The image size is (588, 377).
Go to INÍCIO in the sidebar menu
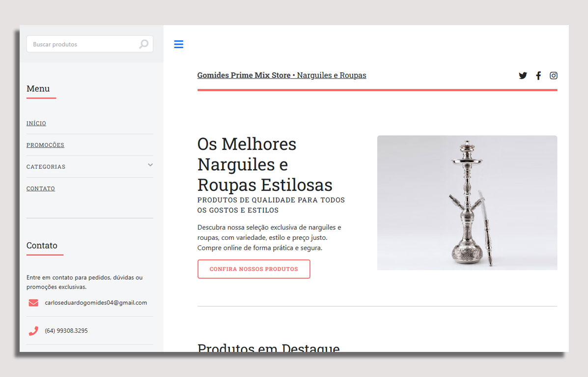(x=36, y=123)
